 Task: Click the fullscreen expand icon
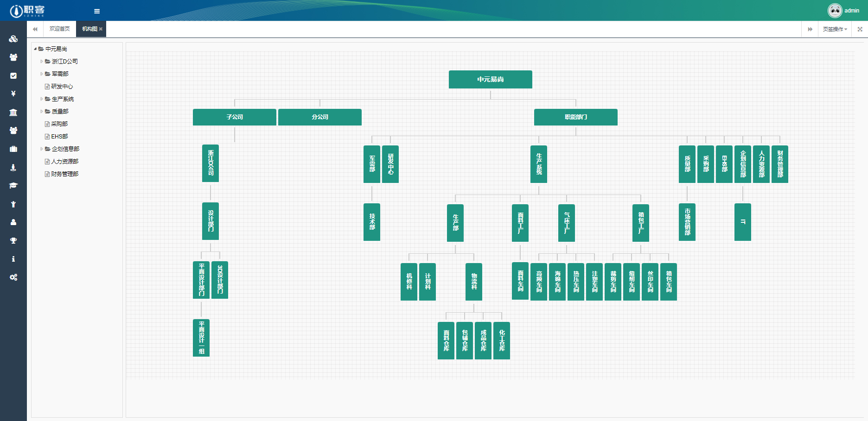(860, 29)
